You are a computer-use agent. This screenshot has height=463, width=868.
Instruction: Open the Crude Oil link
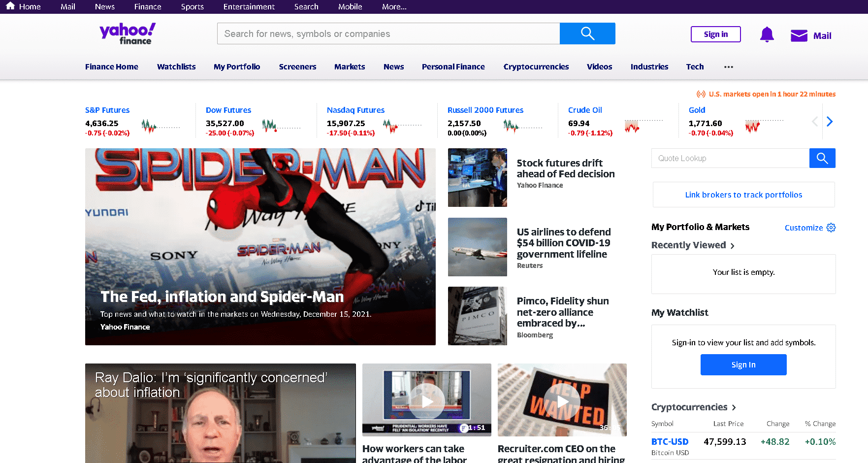pos(585,110)
